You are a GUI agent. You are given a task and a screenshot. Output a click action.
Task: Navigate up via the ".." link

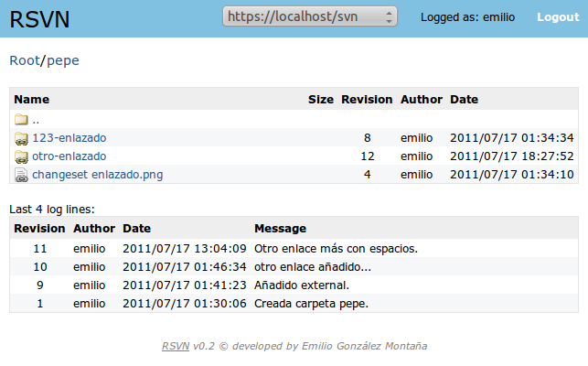36,120
